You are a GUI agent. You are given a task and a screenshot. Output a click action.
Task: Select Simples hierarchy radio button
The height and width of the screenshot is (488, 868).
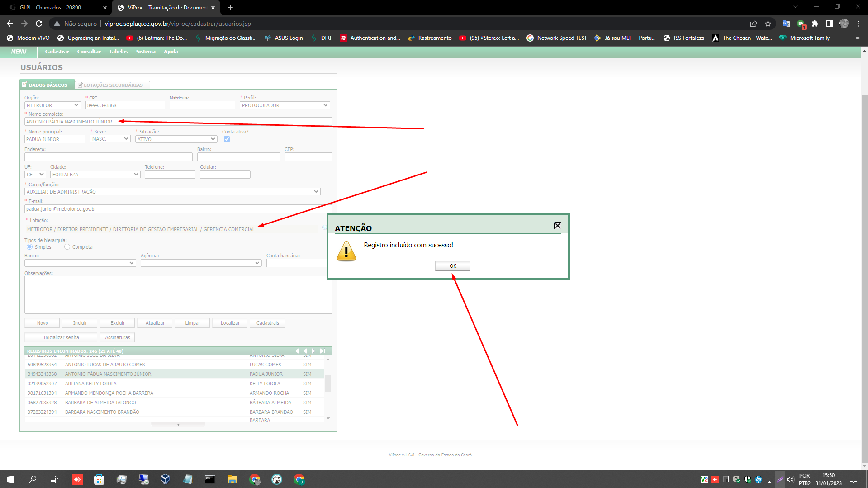pyautogui.click(x=29, y=247)
